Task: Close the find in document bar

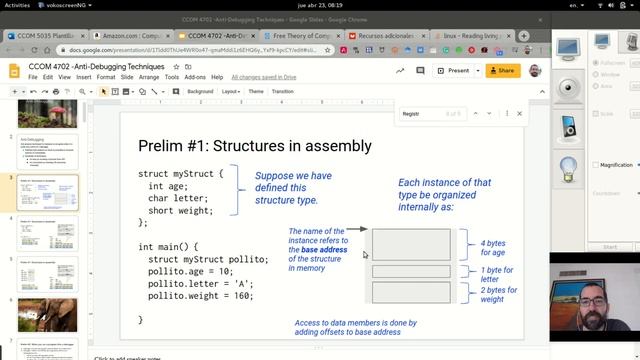Action: 520,113
